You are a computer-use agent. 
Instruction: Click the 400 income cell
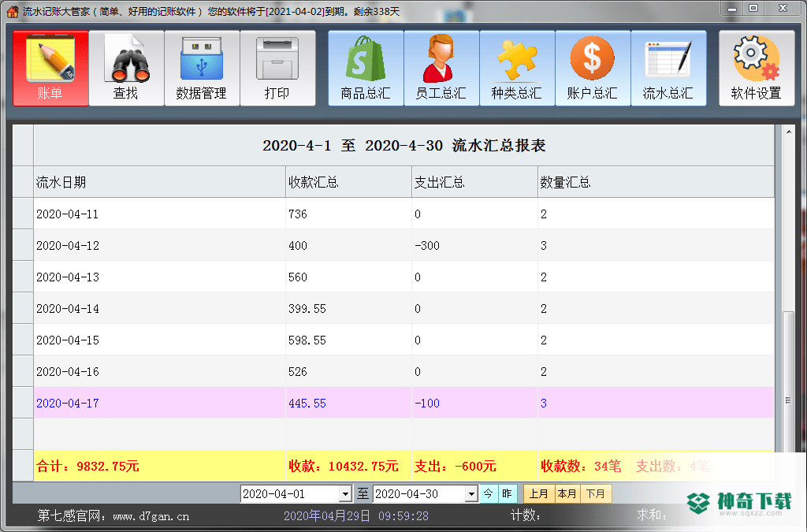tap(349, 245)
